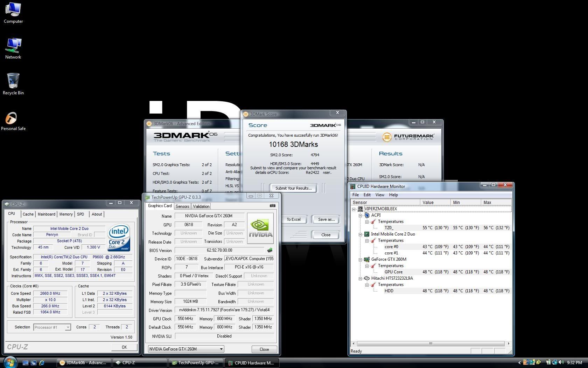Select the Hitachi hard drive icon in HWMonitor

coord(367,278)
